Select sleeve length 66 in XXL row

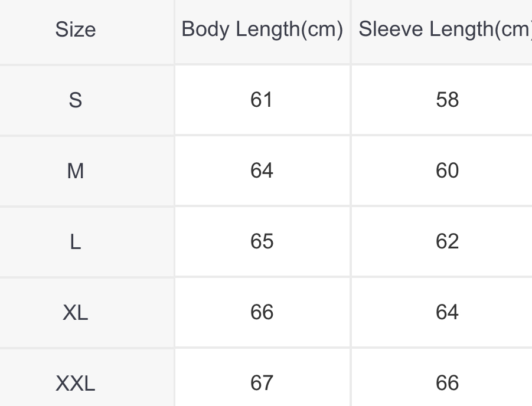point(447,382)
